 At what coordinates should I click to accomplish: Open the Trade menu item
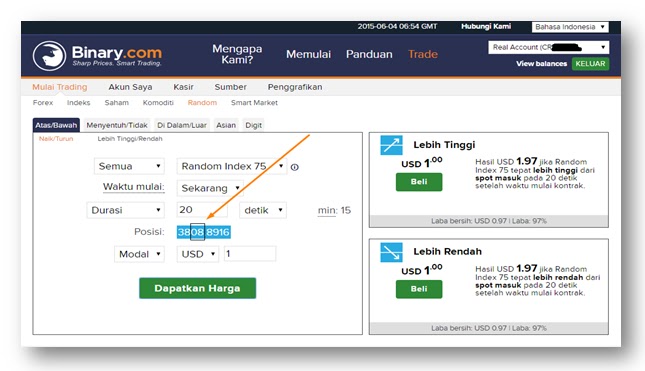click(423, 54)
